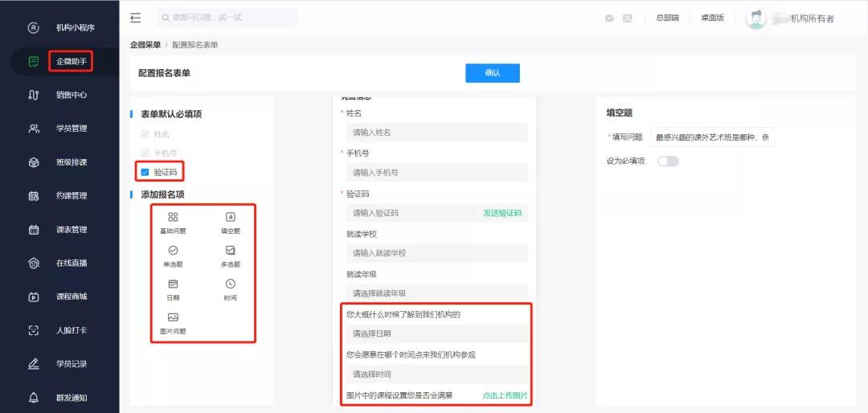Open 学员管理 menu item

click(x=72, y=129)
